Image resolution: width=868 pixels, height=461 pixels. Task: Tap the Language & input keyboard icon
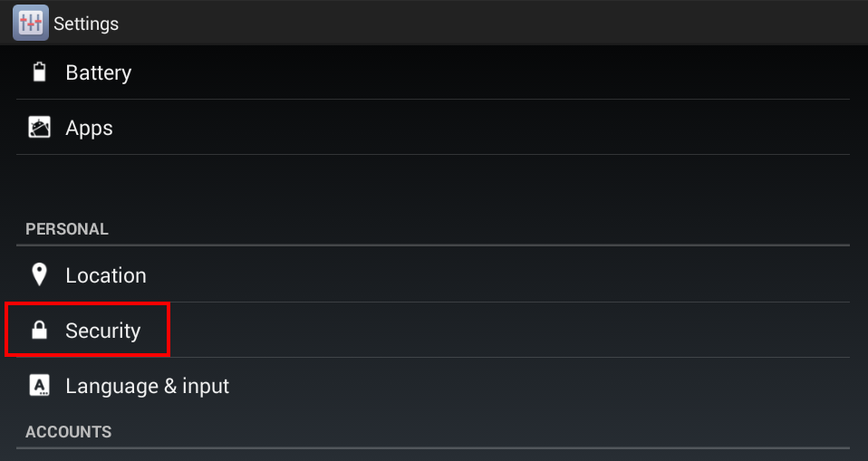click(39, 385)
